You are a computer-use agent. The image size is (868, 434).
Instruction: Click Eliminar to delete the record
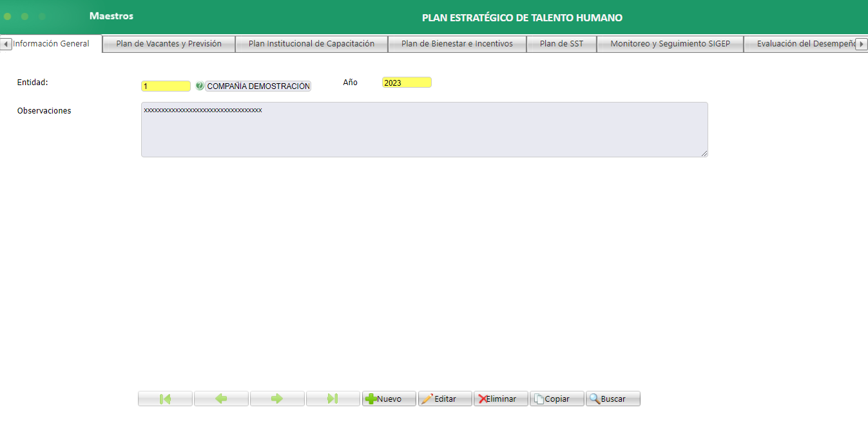coord(501,399)
